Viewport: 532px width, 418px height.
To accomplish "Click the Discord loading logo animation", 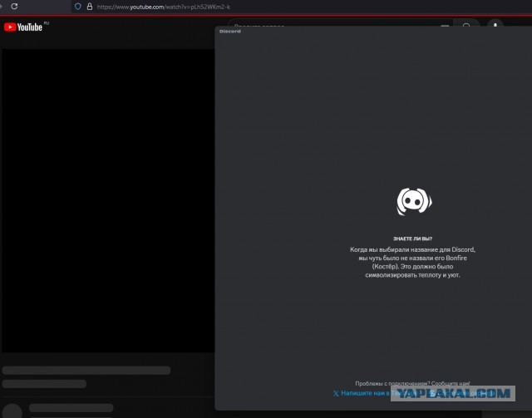I will pyautogui.click(x=414, y=202).
